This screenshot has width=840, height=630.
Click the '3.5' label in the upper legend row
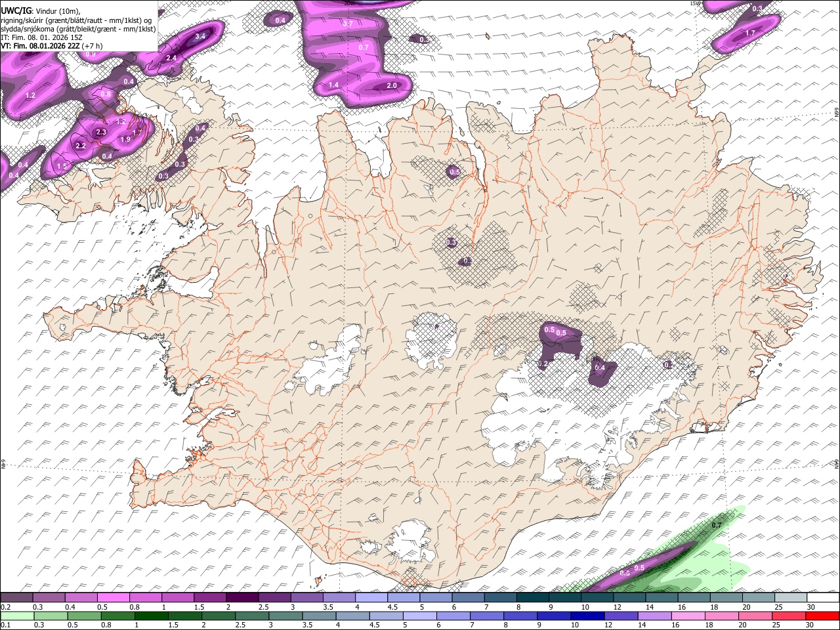(328, 607)
